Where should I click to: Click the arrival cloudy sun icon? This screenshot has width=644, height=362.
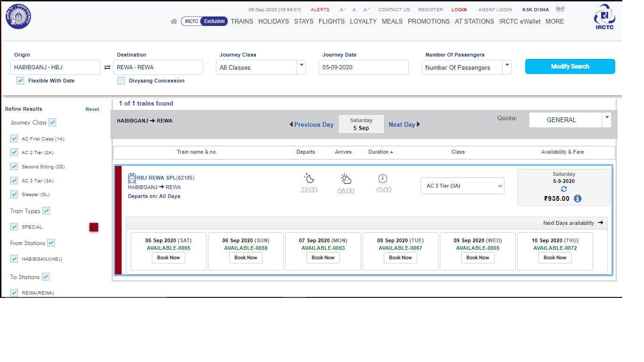pos(346,179)
